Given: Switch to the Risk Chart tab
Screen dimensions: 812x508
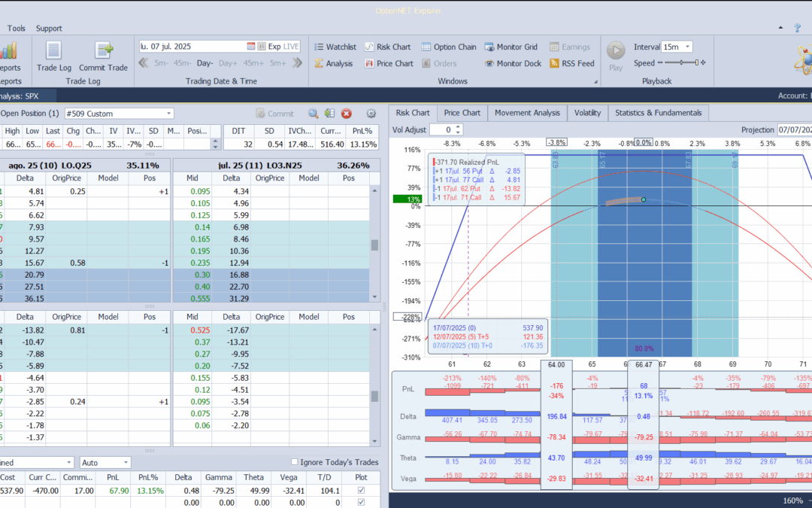Looking at the screenshot, I should pyautogui.click(x=413, y=112).
